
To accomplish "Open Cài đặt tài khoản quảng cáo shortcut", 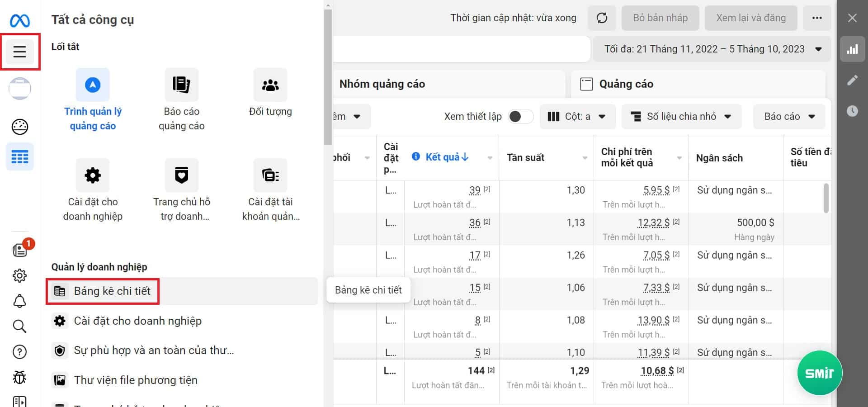I will coord(270,190).
